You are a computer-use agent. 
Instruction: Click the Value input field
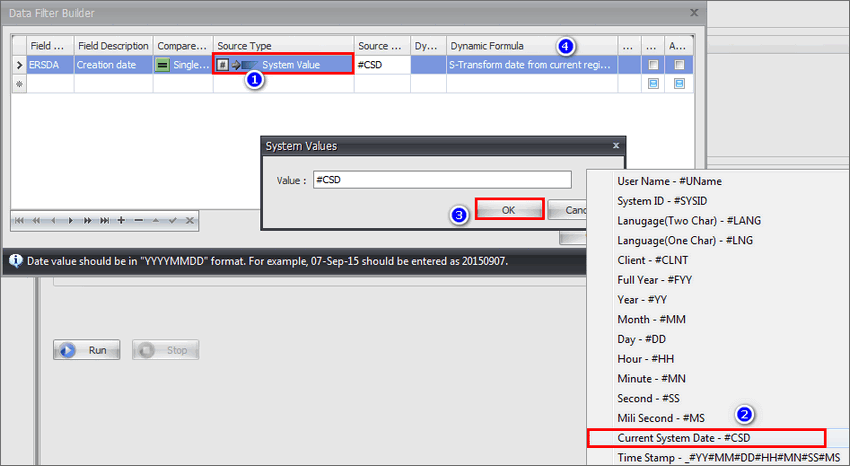[x=441, y=180]
